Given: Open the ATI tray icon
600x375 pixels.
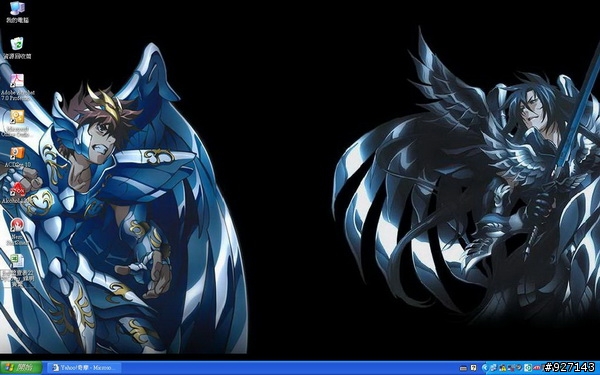Looking at the screenshot, I should tap(537, 368).
